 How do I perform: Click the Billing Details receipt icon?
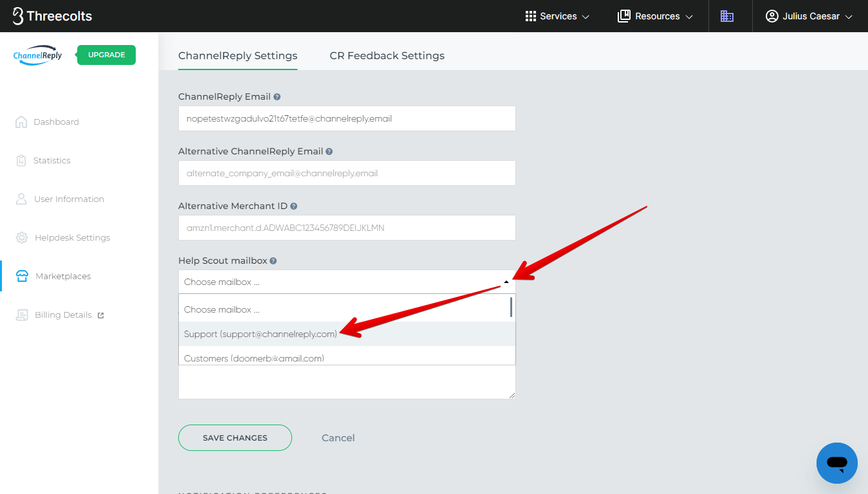point(22,315)
